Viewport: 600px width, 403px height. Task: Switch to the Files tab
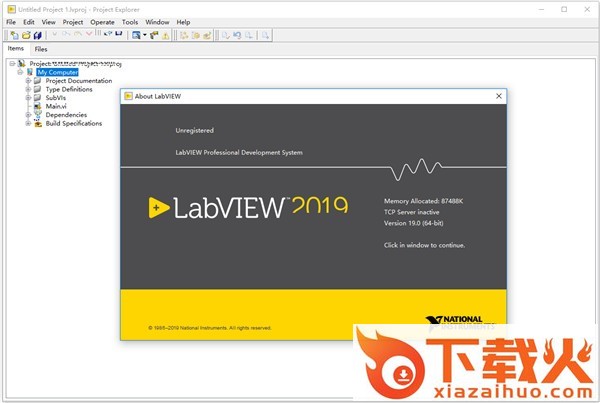(x=41, y=48)
